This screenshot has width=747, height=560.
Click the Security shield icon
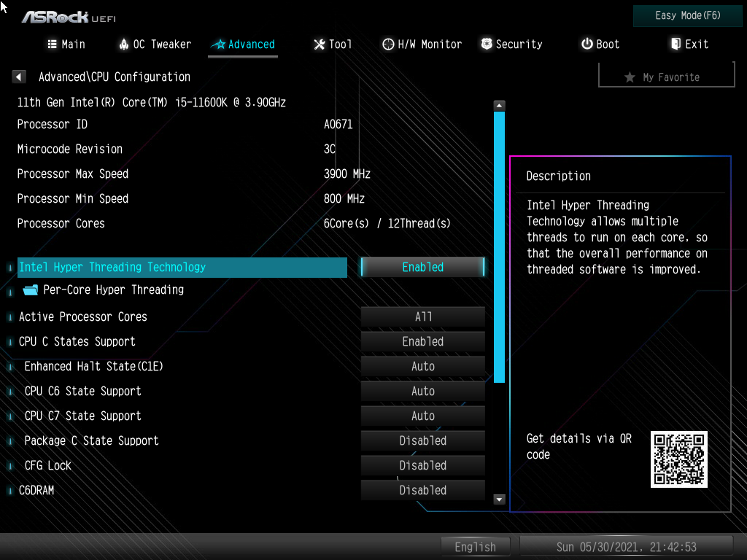[487, 44]
